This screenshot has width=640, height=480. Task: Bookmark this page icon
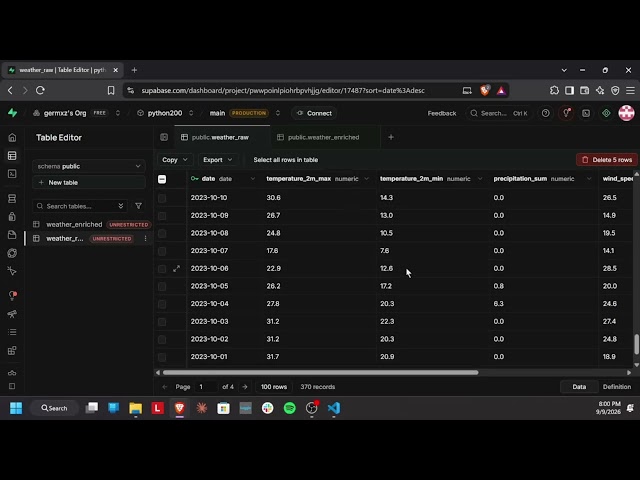point(111,90)
